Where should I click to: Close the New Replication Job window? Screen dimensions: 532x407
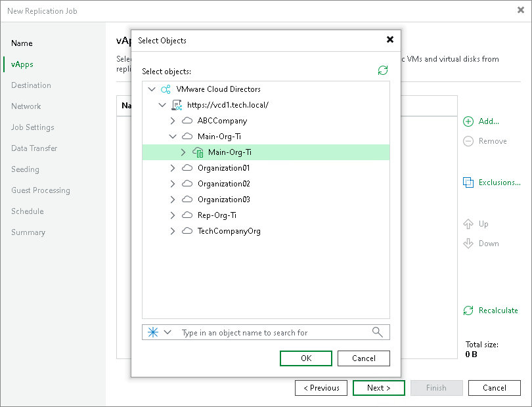click(521, 11)
